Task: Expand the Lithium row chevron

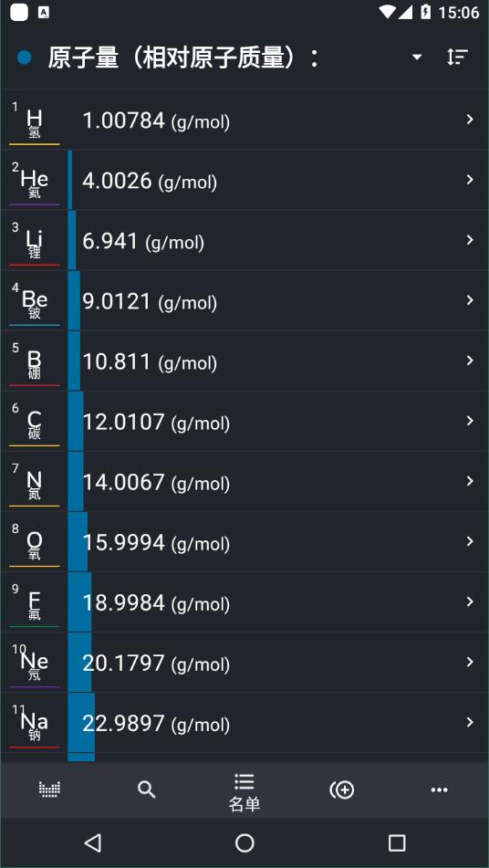Action: click(x=470, y=240)
